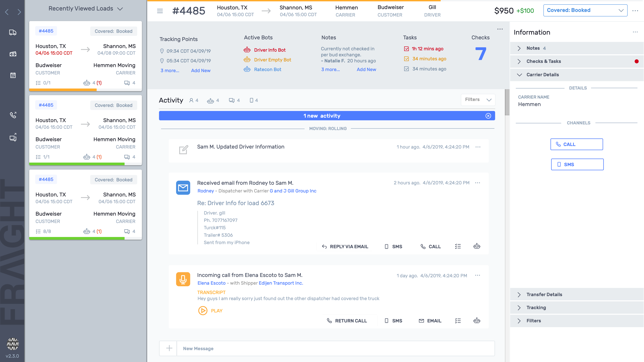This screenshot has width=644, height=362.
Task: Open '3 more...' notes link
Action: point(331,70)
